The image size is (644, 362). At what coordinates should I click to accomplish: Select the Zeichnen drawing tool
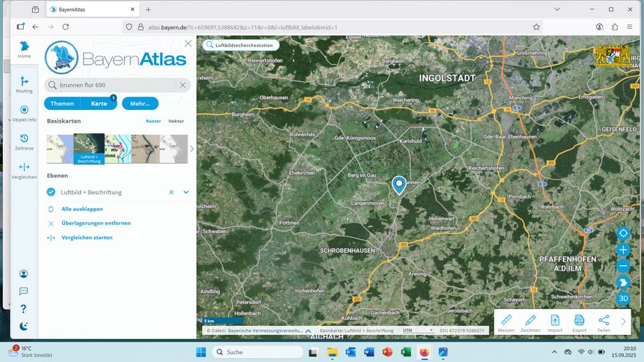[530, 322]
